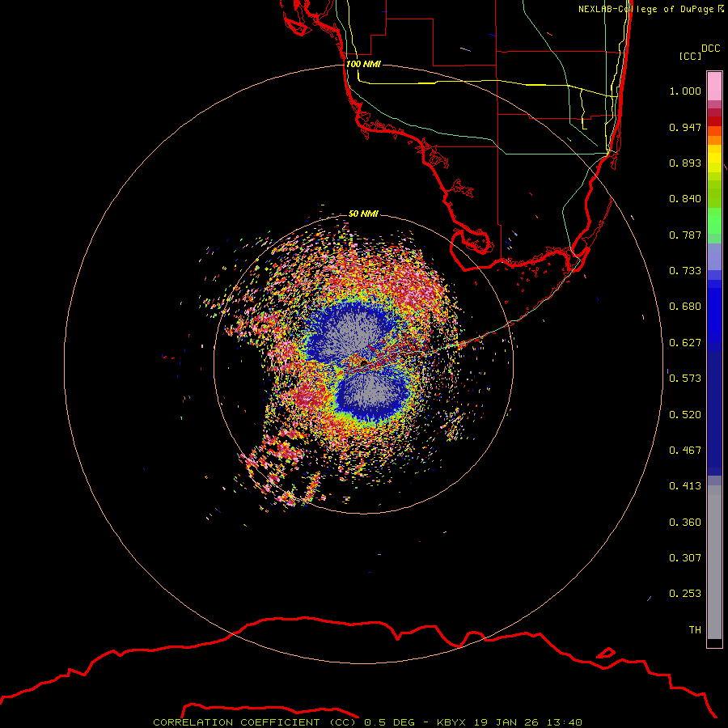Click the 50 NMI range ring label

coord(363,214)
